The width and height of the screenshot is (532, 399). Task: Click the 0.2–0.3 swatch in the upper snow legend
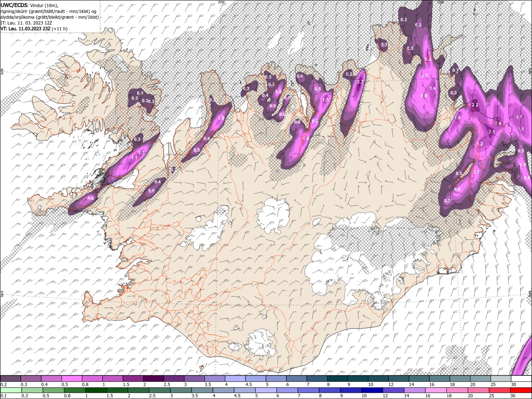click(11, 379)
